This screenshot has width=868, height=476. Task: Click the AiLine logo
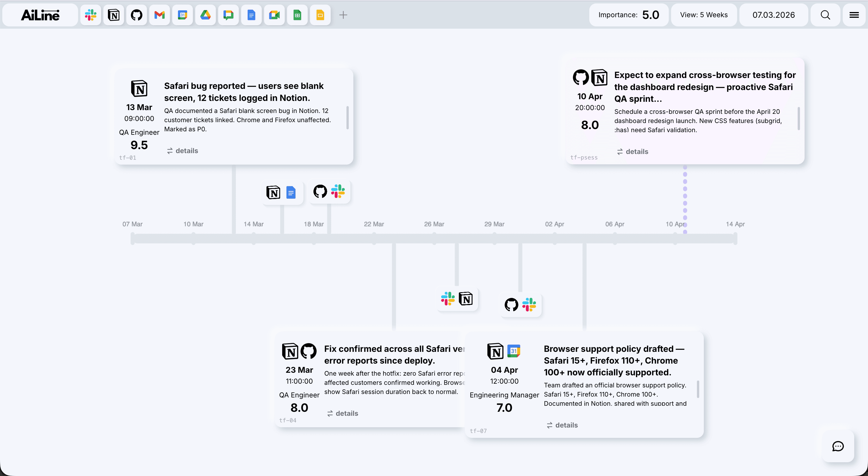tap(40, 15)
